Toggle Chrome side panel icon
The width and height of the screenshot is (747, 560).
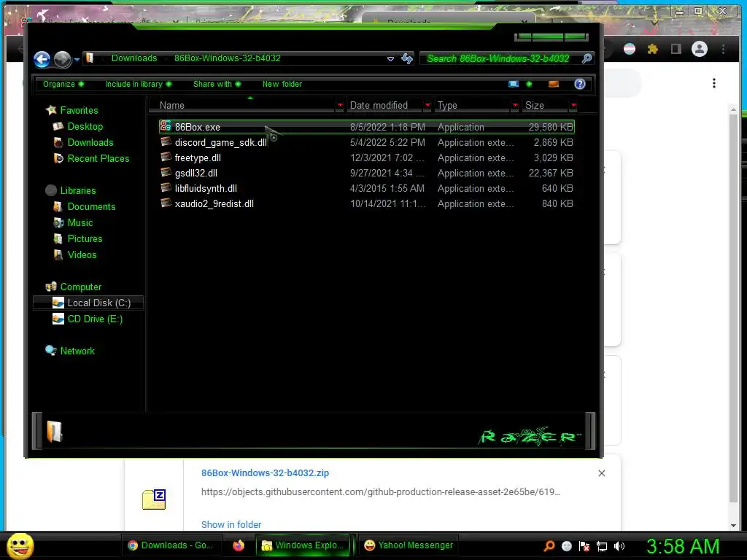(x=676, y=49)
